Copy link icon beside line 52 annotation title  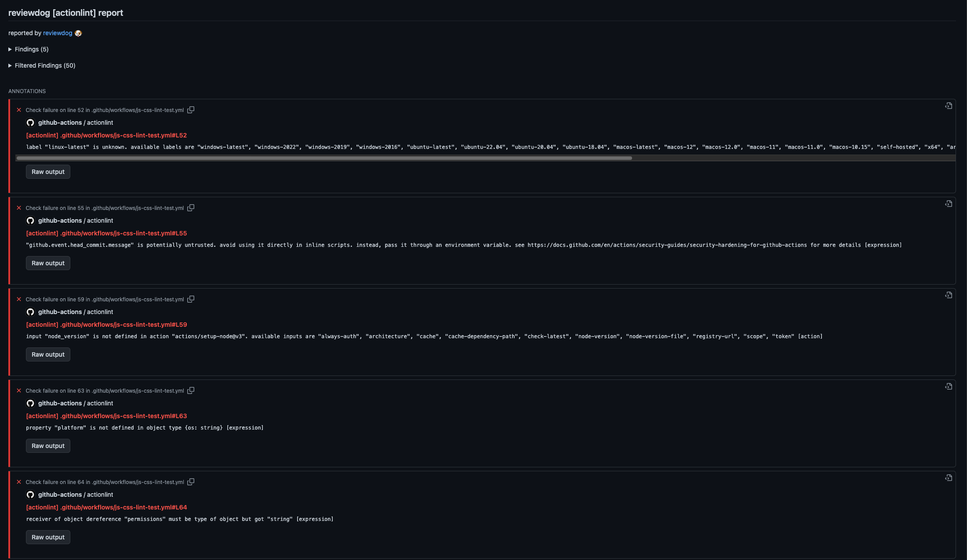point(191,110)
